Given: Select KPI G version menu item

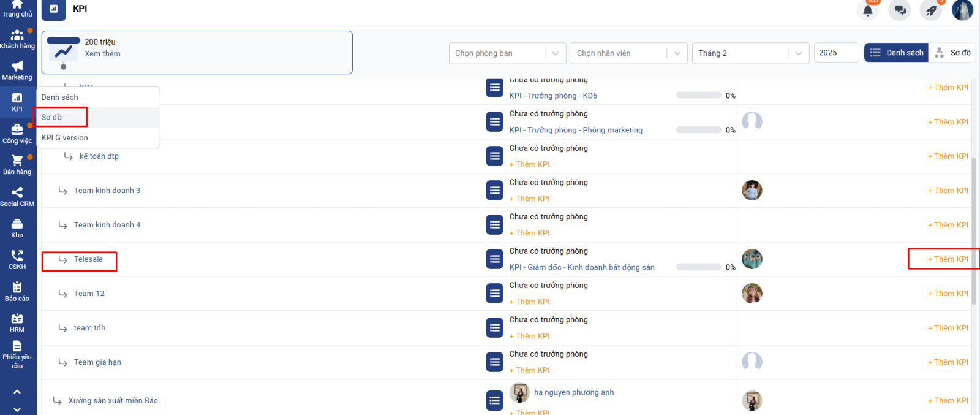Looking at the screenshot, I should pyautogui.click(x=64, y=138).
